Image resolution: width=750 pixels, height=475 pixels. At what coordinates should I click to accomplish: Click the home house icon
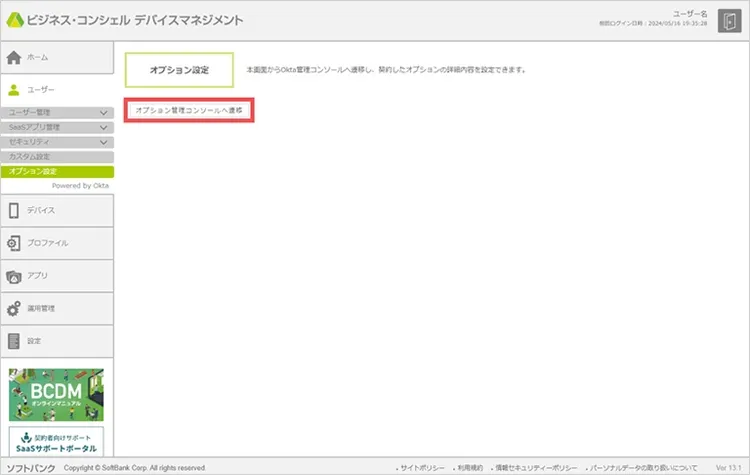pos(14,57)
